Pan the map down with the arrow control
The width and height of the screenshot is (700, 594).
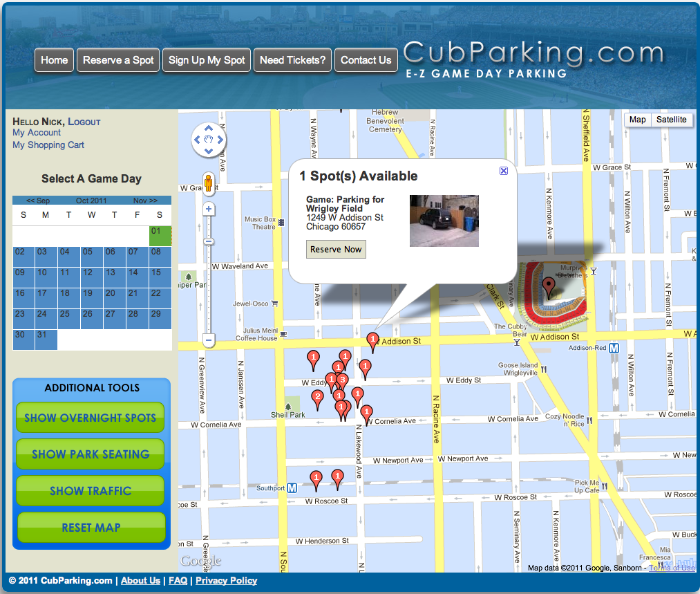click(209, 151)
